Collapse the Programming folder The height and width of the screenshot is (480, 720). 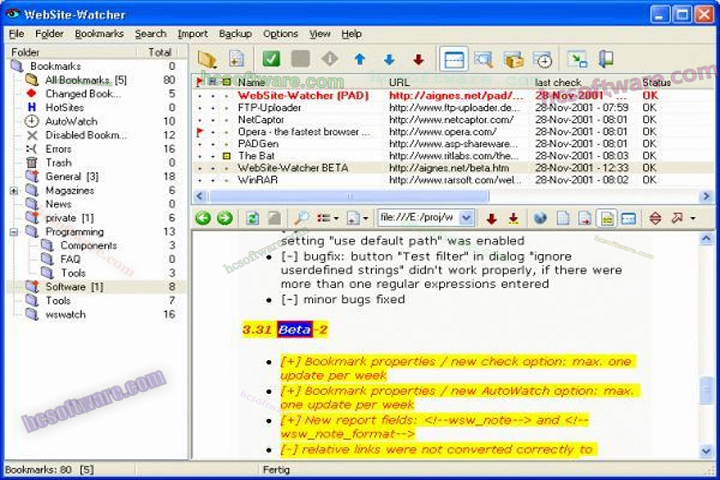(x=14, y=232)
